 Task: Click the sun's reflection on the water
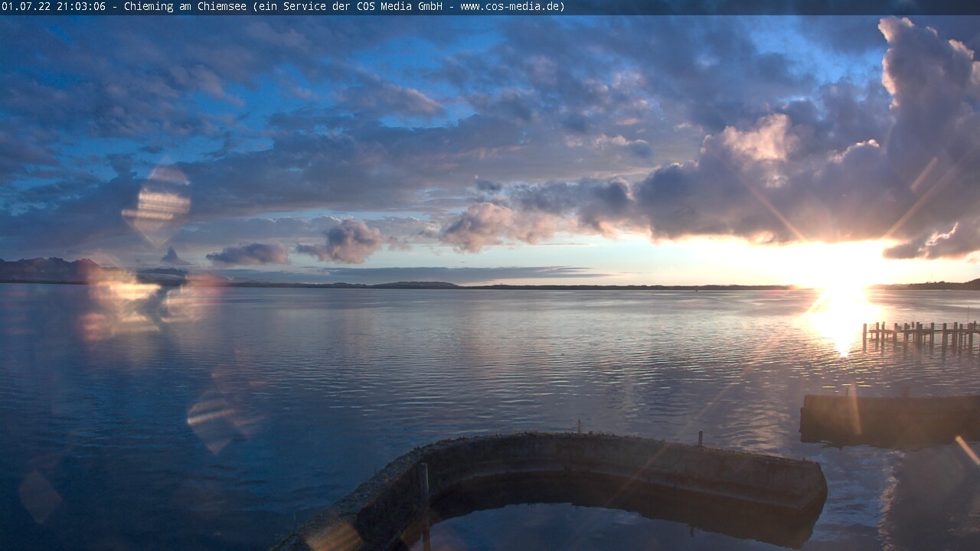click(841, 318)
